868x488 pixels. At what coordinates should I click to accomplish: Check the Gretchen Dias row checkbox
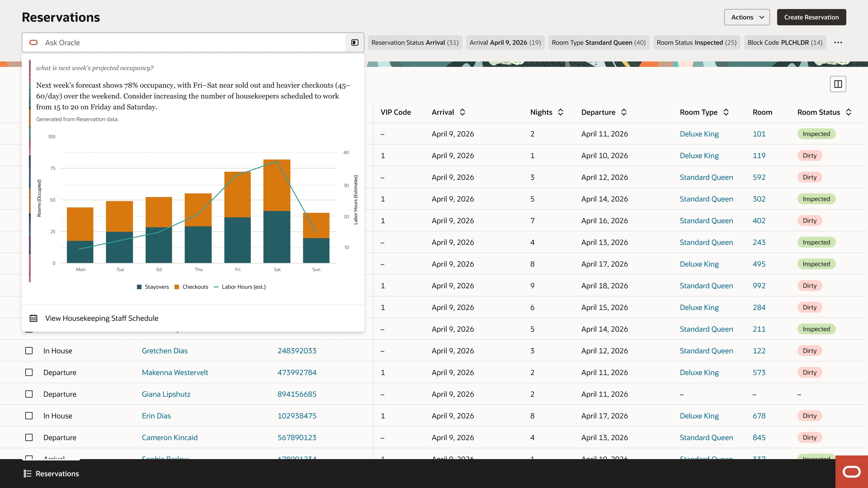tap(29, 351)
